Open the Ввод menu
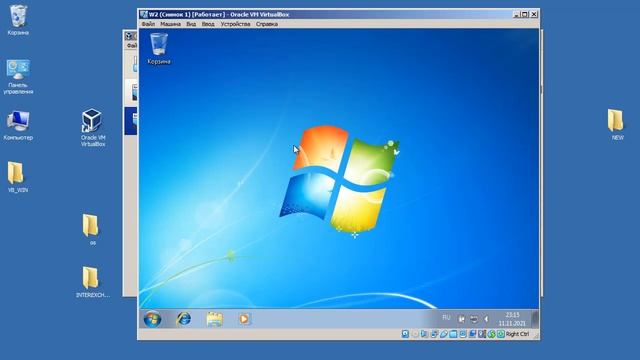The height and width of the screenshot is (360, 640). pos(208,24)
